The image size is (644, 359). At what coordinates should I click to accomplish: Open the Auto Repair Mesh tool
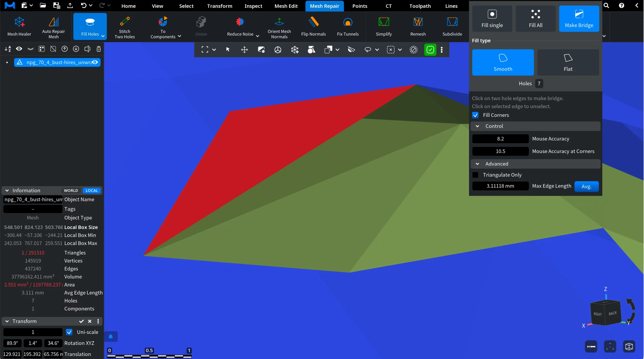click(x=53, y=26)
